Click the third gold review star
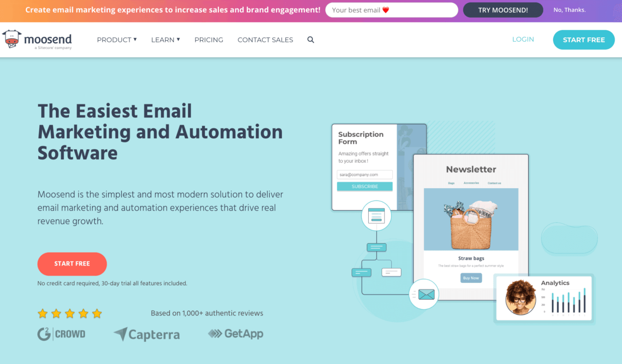622x364 pixels. [x=70, y=314]
